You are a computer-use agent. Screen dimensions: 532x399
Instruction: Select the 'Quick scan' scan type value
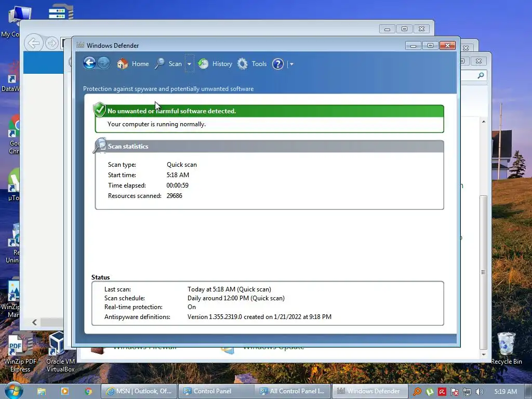click(x=181, y=165)
